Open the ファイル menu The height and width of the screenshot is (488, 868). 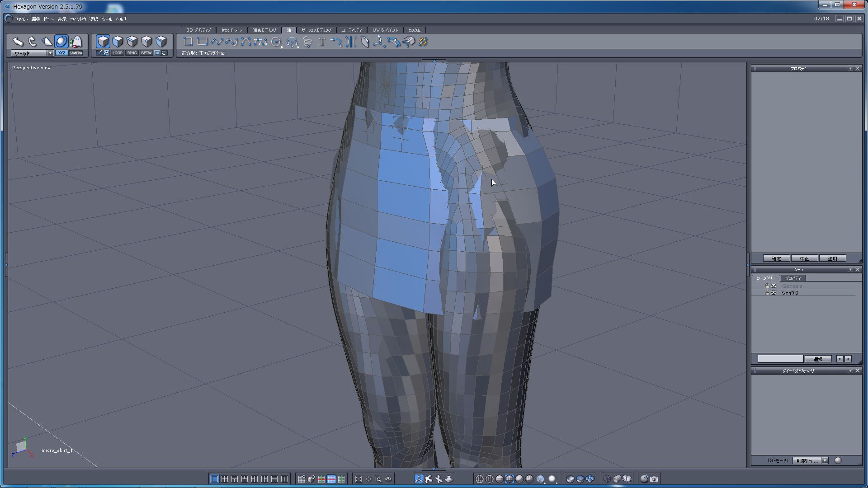pyautogui.click(x=21, y=19)
